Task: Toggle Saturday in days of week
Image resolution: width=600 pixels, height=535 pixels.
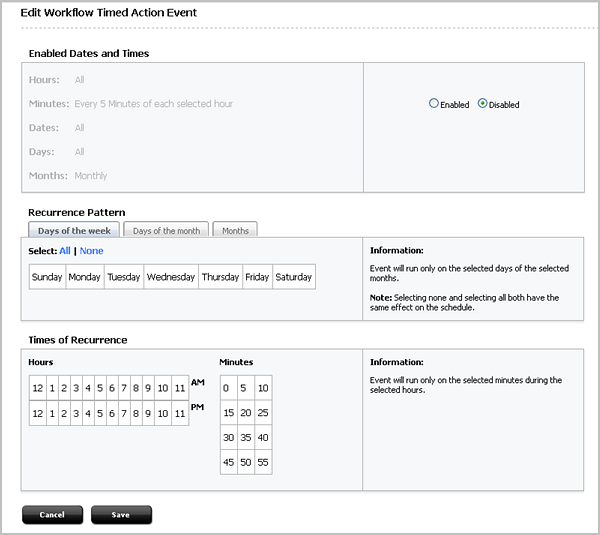Action: (294, 277)
